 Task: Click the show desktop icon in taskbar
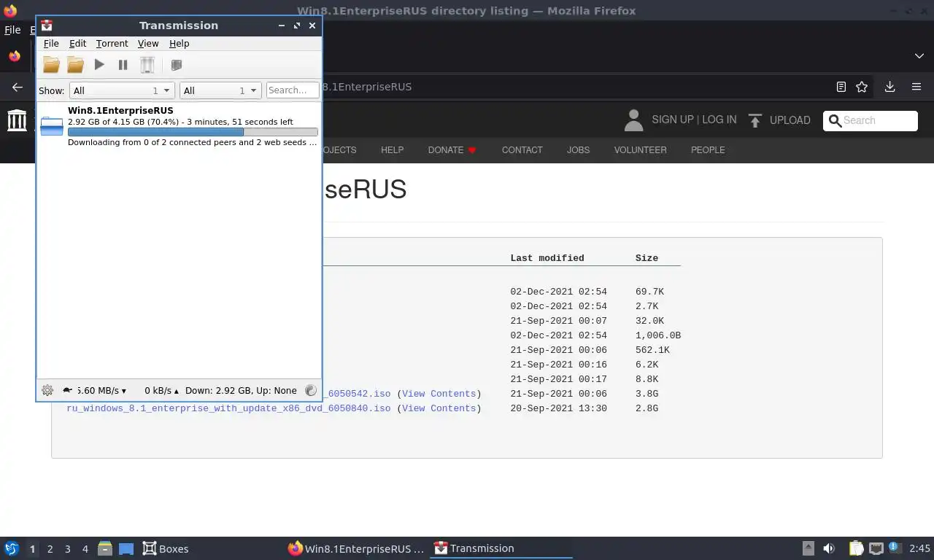pyautogui.click(x=126, y=548)
